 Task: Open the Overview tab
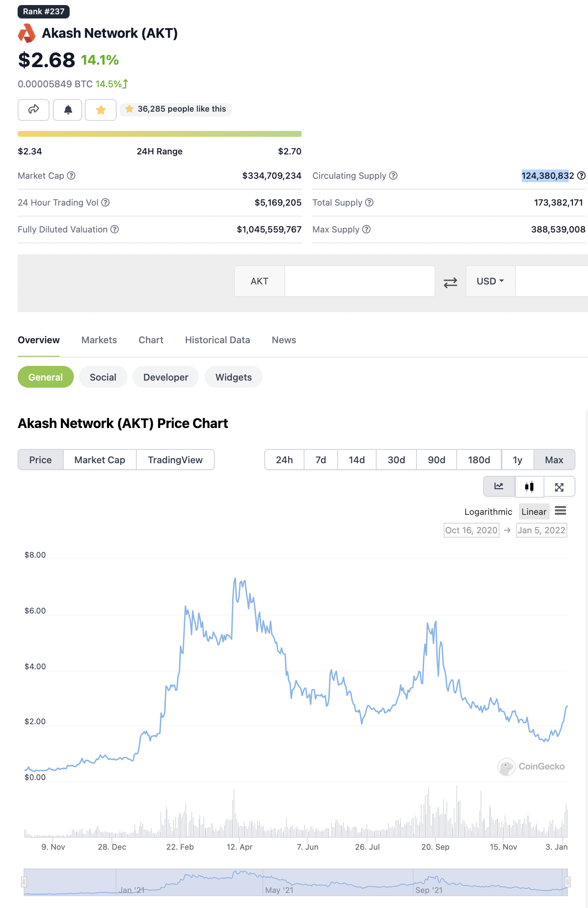[39, 340]
